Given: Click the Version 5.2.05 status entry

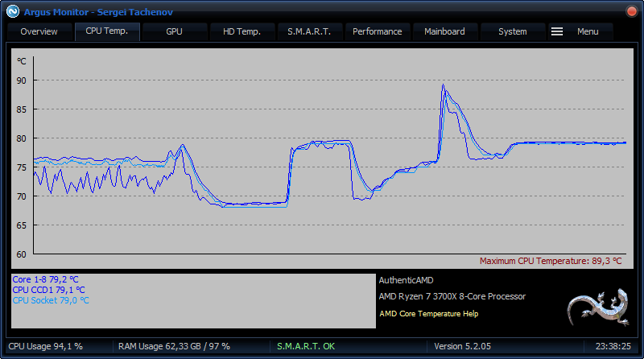Looking at the screenshot, I should [462, 346].
